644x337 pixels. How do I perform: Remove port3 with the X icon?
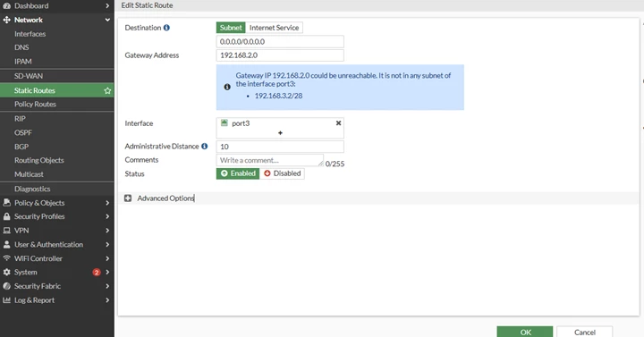(338, 123)
